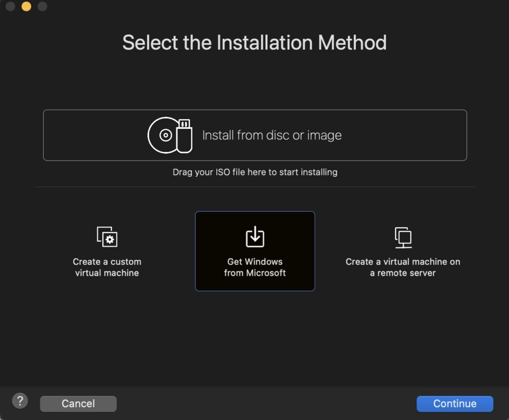
Task: Click the disc icon in the install box
Action: pyautogui.click(x=164, y=135)
